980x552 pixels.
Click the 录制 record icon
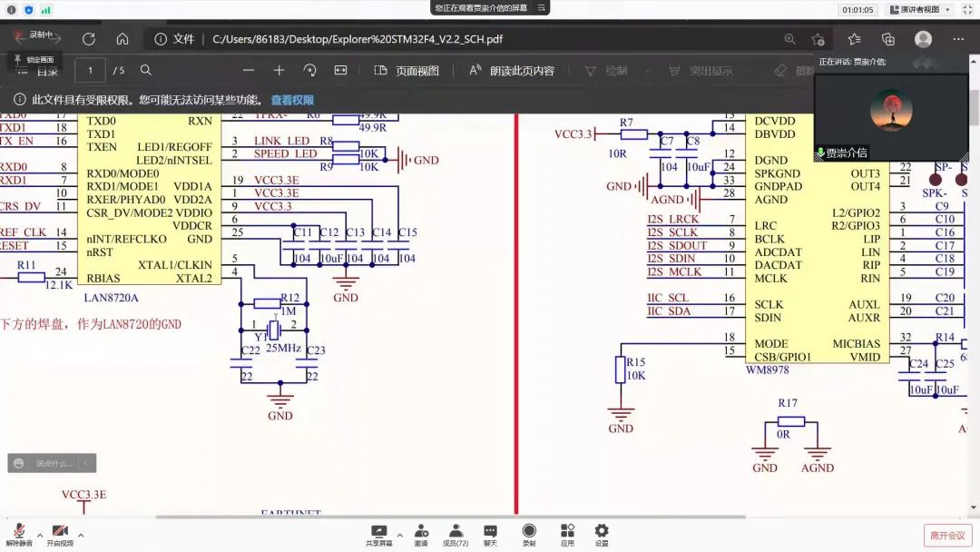[529, 534]
